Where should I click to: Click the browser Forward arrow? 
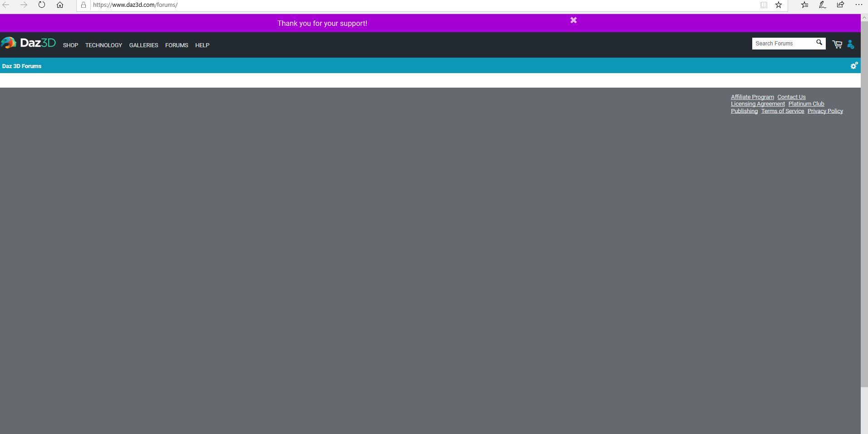pyautogui.click(x=24, y=5)
